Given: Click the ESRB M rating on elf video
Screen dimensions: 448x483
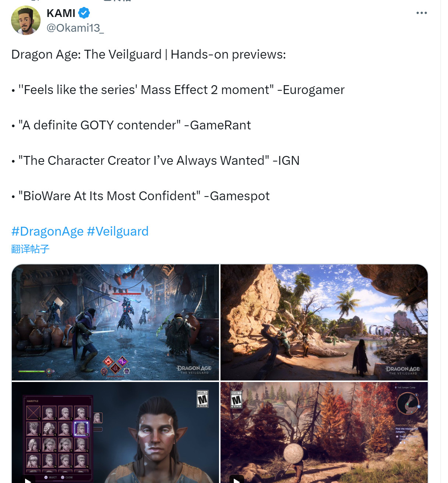Looking at the screenshot, I should pos(202,399).
